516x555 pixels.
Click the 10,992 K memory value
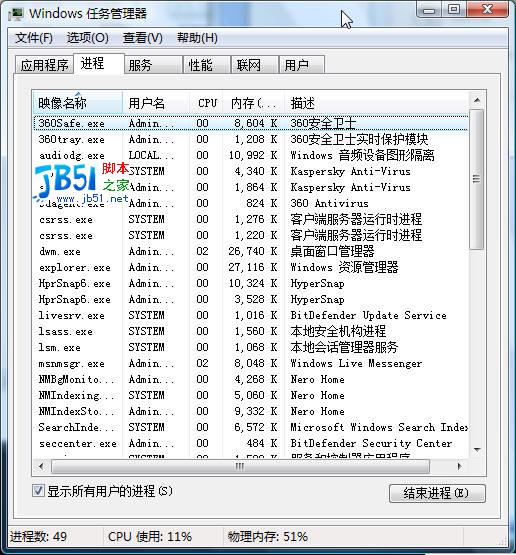coord(253,155)
